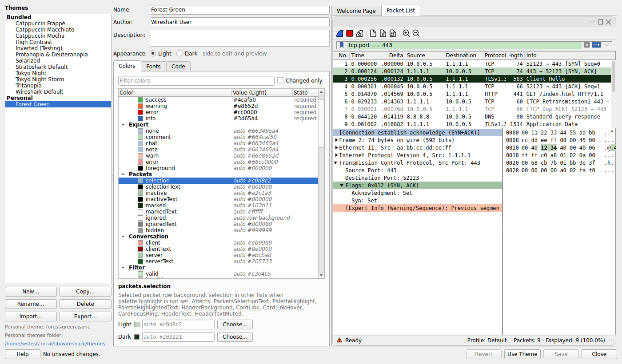Collapse the Conversation color group
This screenshot has width=622, height=364.
point(123,237)
